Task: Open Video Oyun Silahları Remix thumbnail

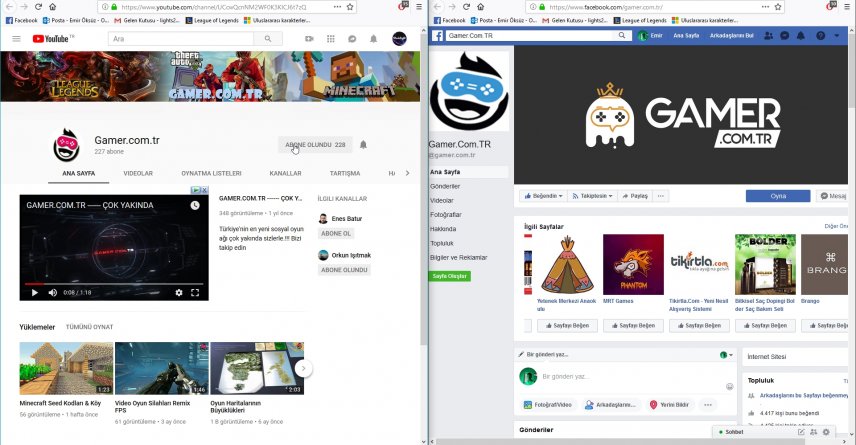Action: [x=162, y=369]
